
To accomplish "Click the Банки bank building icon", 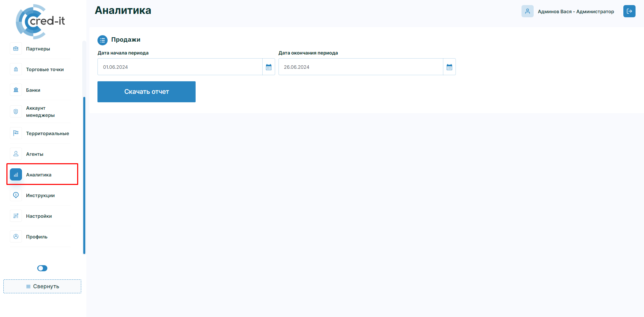I will coord(16,90).
